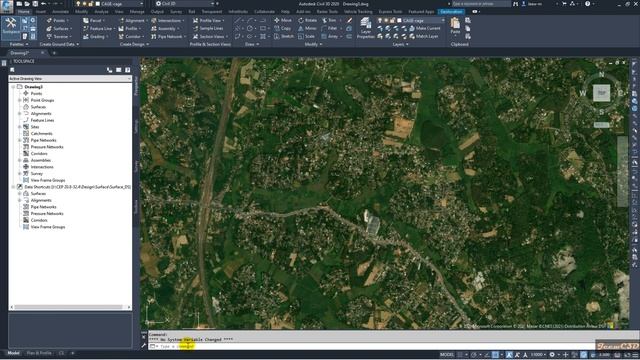The height and width of the screenshot is (360, 640).
Task: Click the search keyword field in title bar
Action: click(481, 4)
